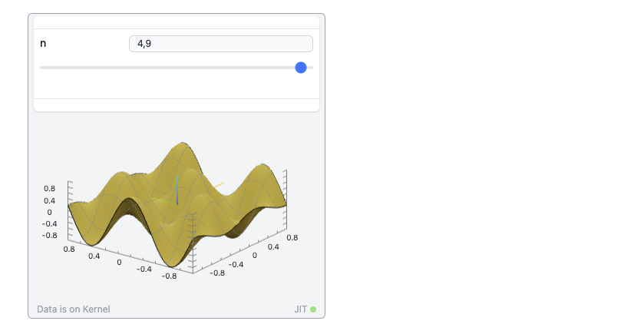This screenshot has width=644, height=334.
Task: Click the left end of the n slider track
Action: pyautogui.click(x=42, y=68)
